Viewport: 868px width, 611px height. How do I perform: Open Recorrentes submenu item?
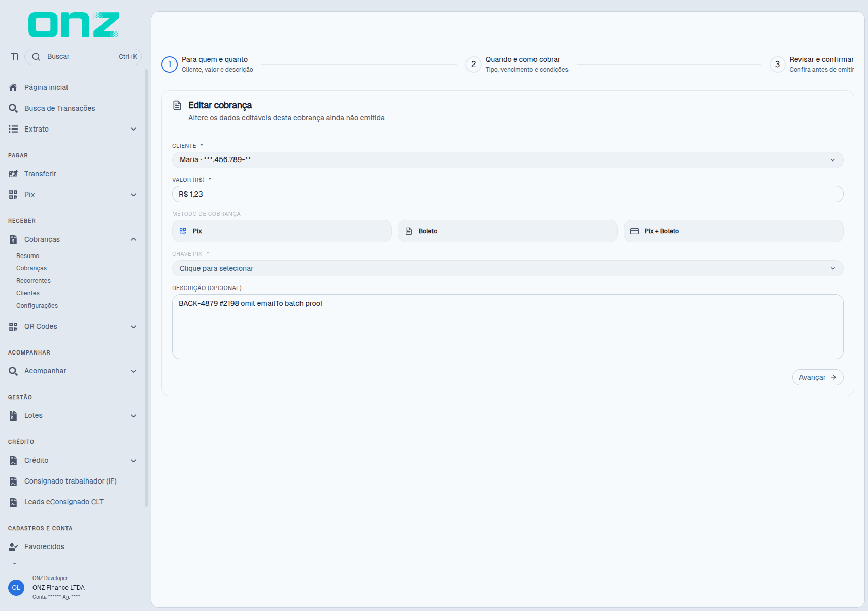[x=34, y=281]
